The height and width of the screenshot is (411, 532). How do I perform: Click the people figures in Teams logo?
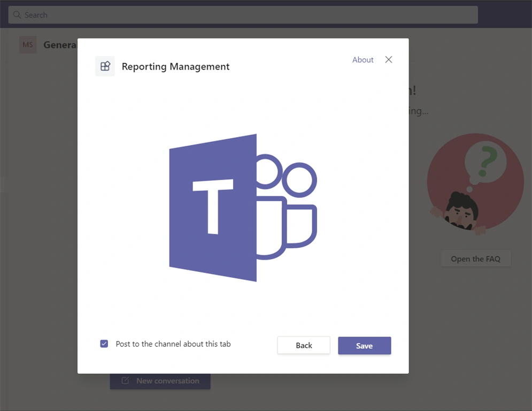(287, 207)
